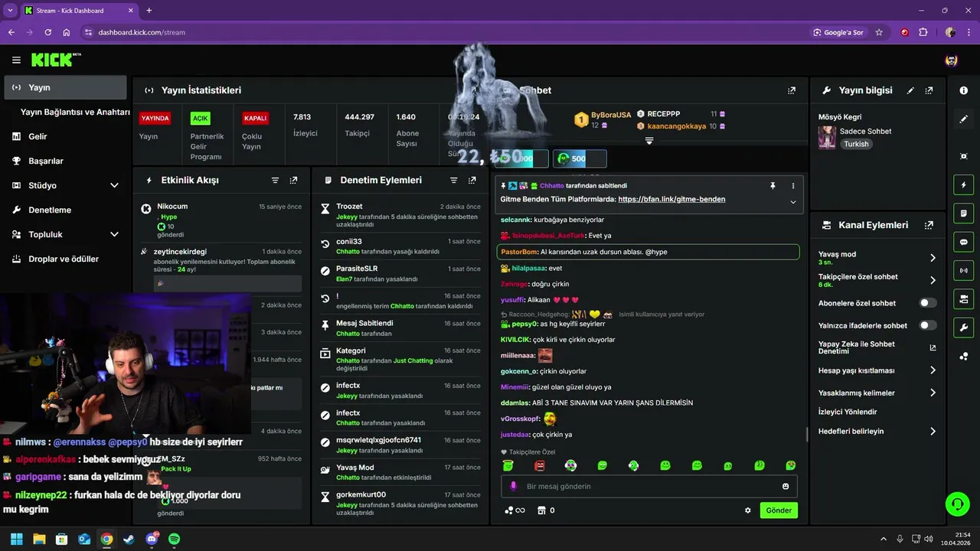The image size is (980, 551).
Task: Click the shop icon showing 0 below chat
Action: 546,510
